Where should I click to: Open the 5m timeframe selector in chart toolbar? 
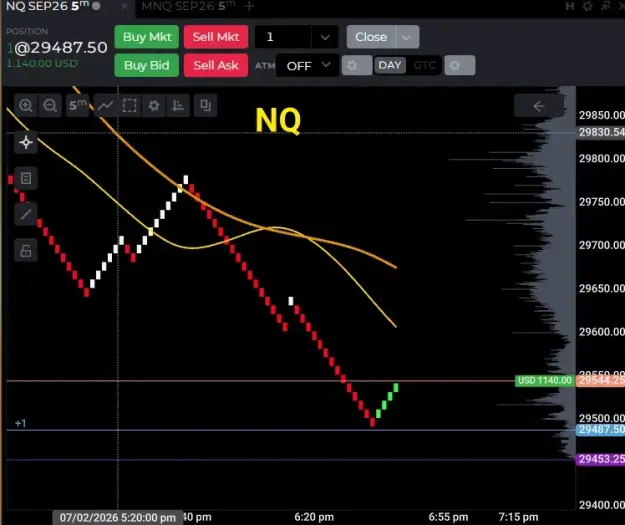77,105
